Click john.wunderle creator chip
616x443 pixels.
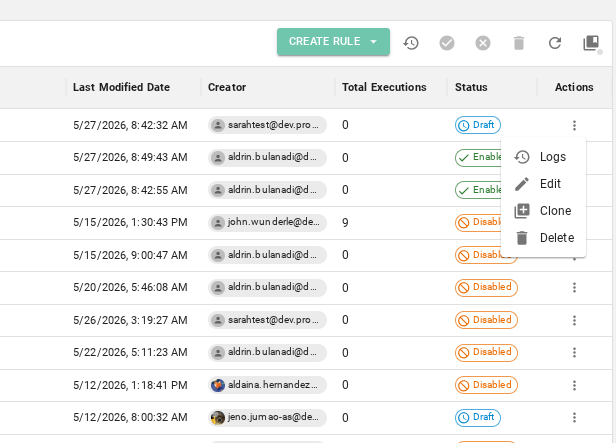[x=268, y=223]
